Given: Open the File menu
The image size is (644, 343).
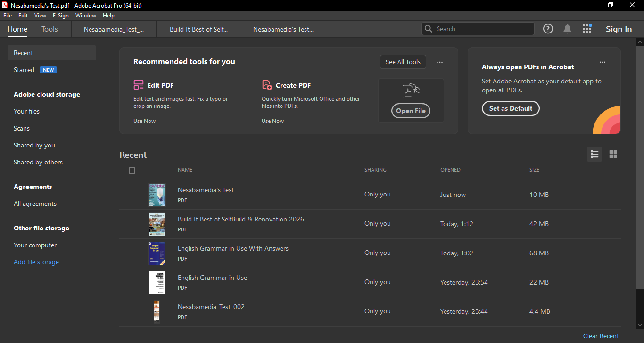Looking at the screenshot, I should tap(8, 16).
